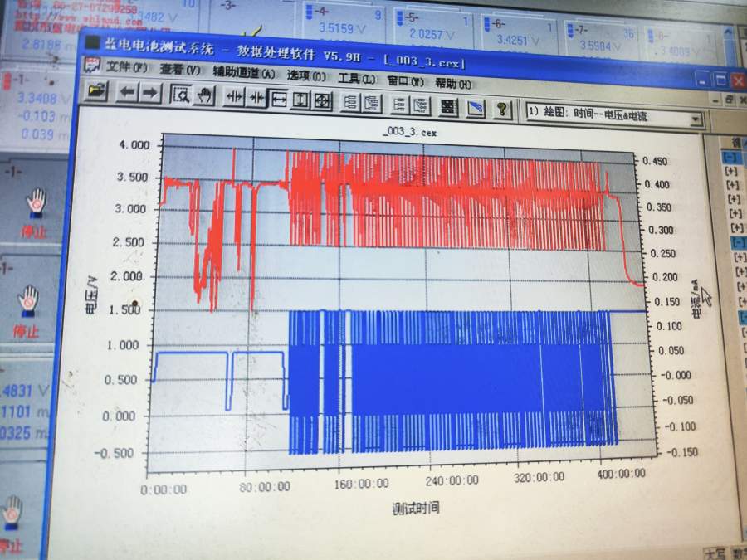Screen dimensions: 747x560
Task: Click the open file folder icon
Action: (96, 92)
